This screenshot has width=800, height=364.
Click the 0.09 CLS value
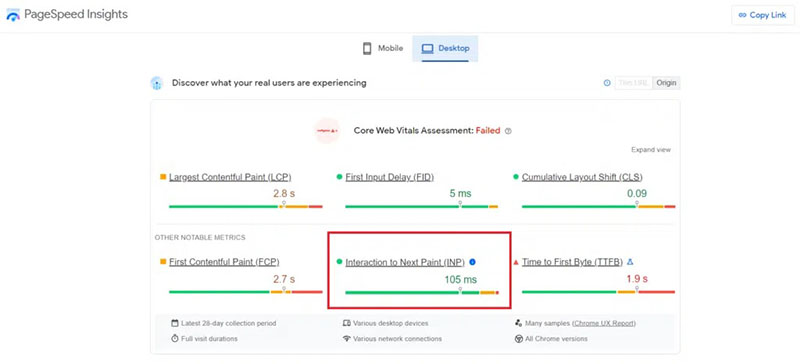637,193
